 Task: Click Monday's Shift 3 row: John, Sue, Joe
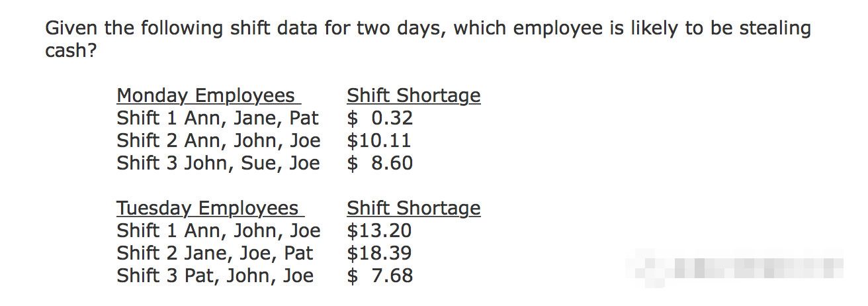[218, 164]
